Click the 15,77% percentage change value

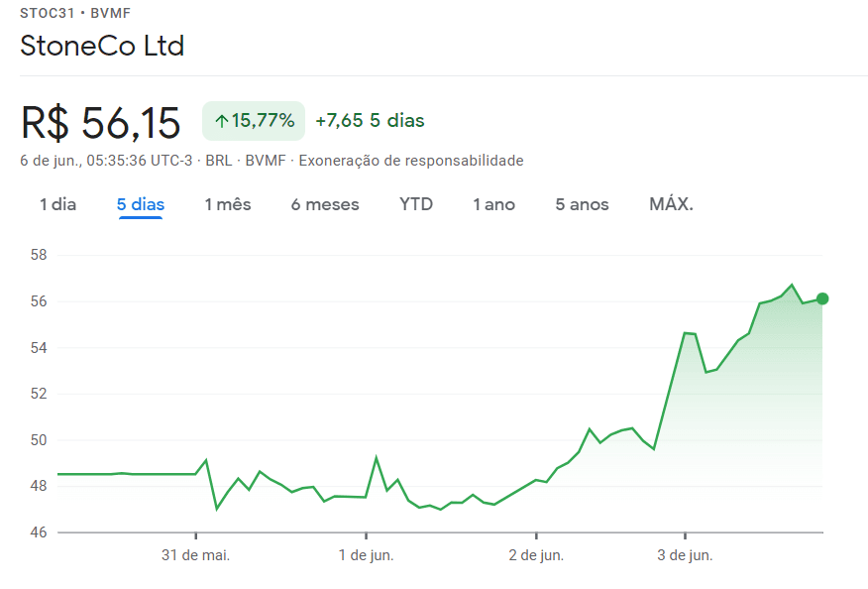[x=263, y=120]
